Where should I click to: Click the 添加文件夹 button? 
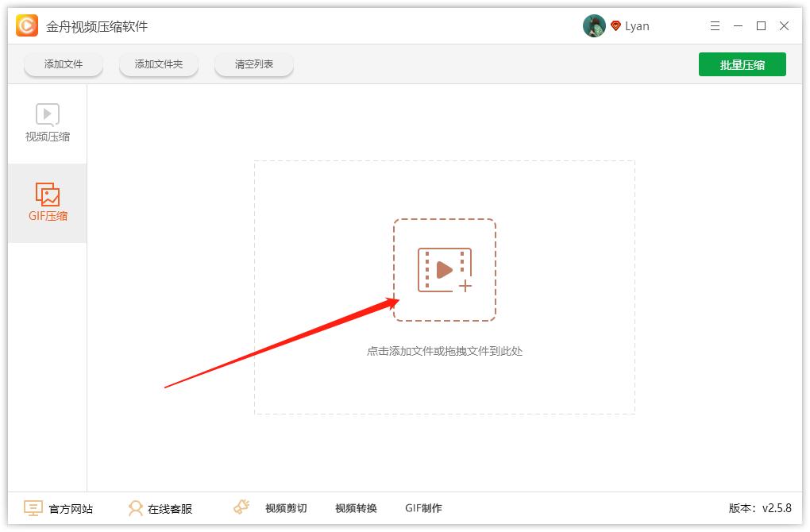pos(159,64)
